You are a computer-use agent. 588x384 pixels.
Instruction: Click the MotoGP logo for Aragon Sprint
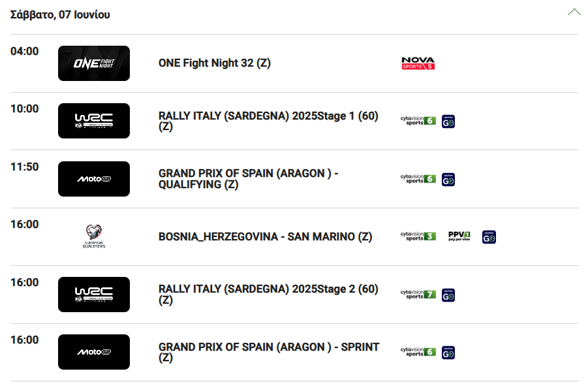click(x=94, y=352)
